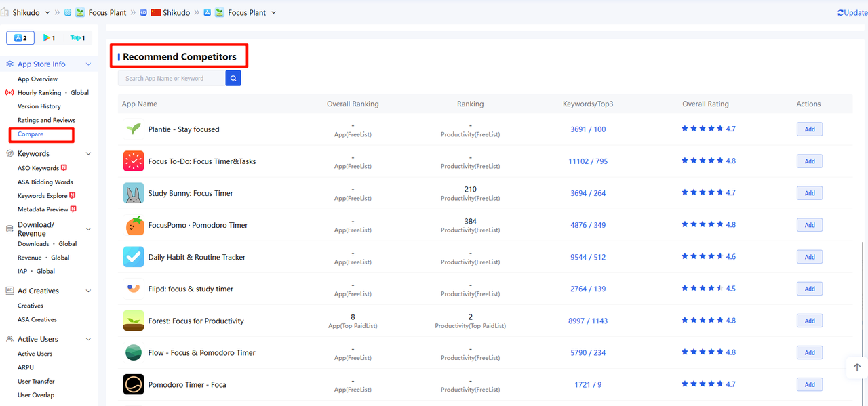Select the FocusPomo tomato icon
Screen dimensions: 868x406
[x=134, y=225]
